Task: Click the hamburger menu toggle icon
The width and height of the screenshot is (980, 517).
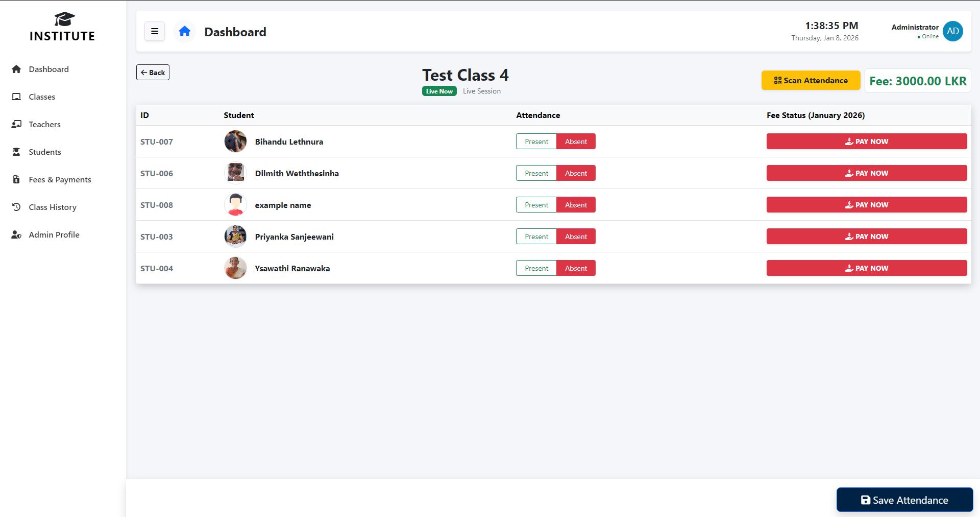Action: click(154, 32)
